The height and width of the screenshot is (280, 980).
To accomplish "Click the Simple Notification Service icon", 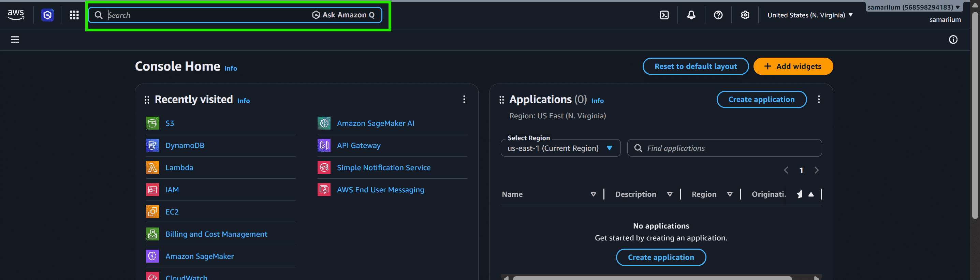I will pyautogui.click(x=324, y=167).
